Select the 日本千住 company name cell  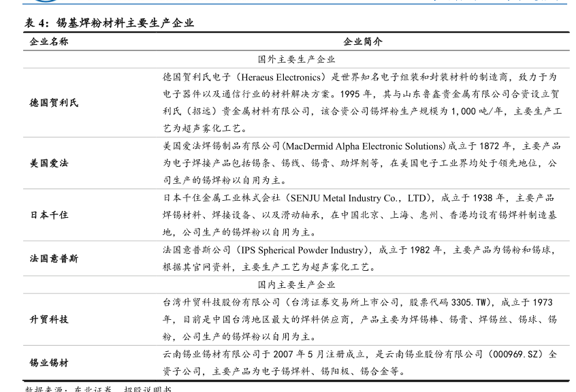(49, 215)
